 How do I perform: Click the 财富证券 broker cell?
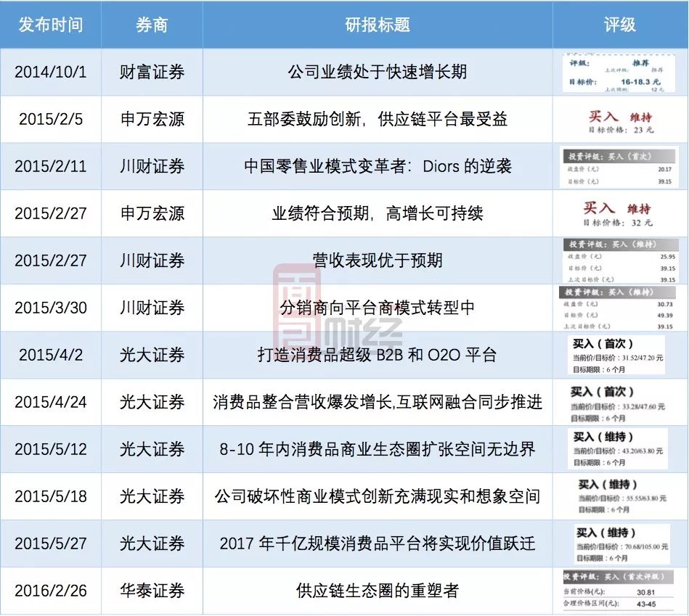[x=152, y=72]
